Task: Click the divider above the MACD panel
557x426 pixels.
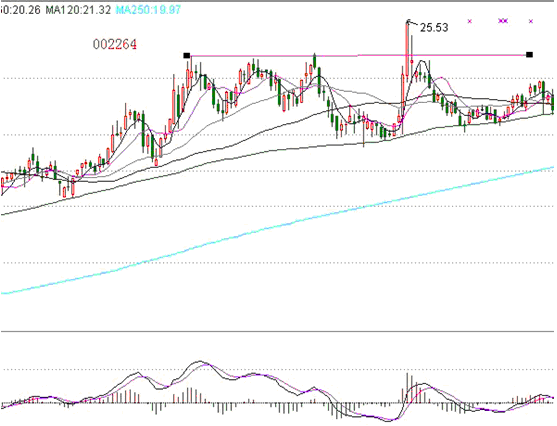Action: coord(277,331)
